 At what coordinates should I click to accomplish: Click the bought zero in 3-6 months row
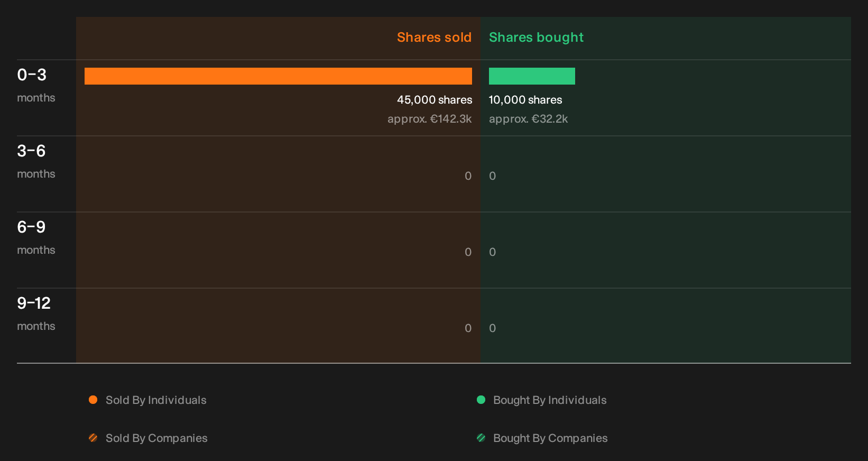[x=492, y=176]
